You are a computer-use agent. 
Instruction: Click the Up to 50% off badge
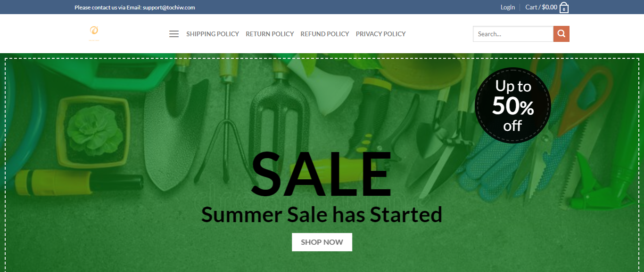(x=513, y=105)
